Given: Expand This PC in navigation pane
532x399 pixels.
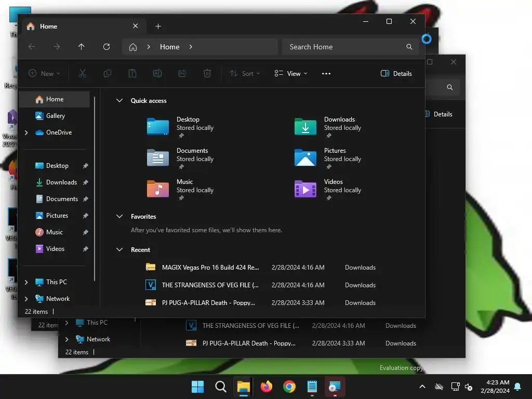Looking at the screenshot, I should 26,282.
